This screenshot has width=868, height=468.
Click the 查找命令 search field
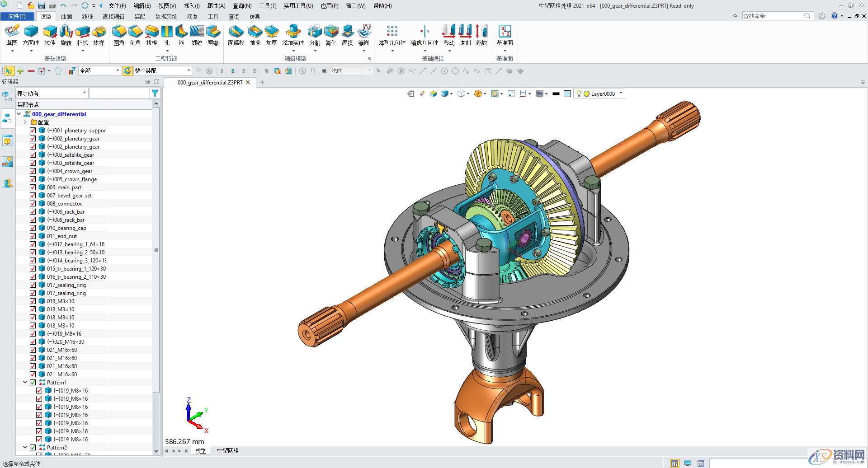[772, 16]
